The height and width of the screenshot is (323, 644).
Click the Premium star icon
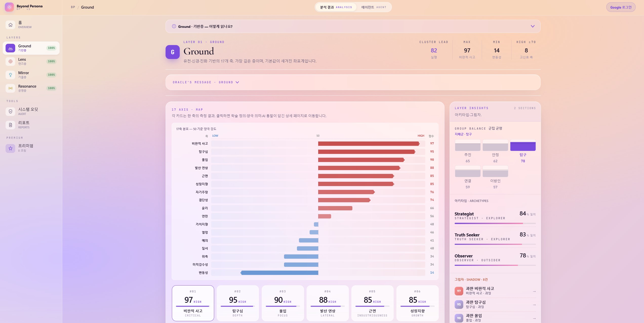click(x=10, y=148)
